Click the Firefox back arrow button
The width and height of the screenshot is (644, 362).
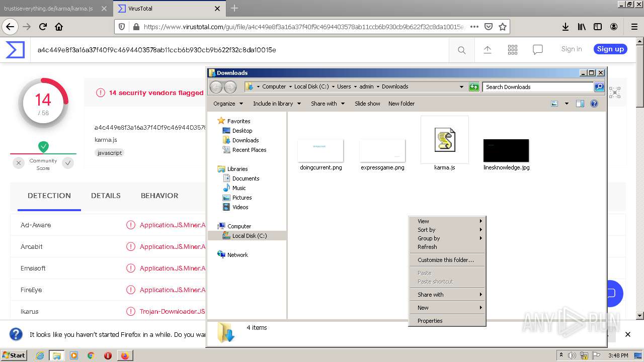pyautogui.click(x=10, y=27)
